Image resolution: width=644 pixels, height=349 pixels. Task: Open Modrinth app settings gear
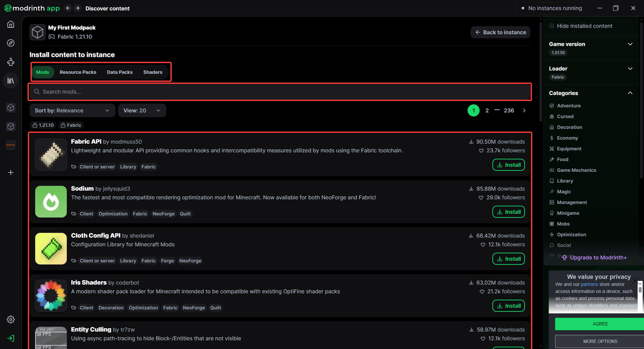[x=11, y=319]
